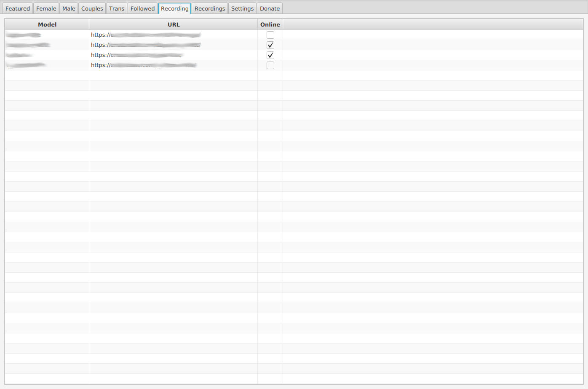Select the Male tab
588x389 pixels.
click(69, 8)
